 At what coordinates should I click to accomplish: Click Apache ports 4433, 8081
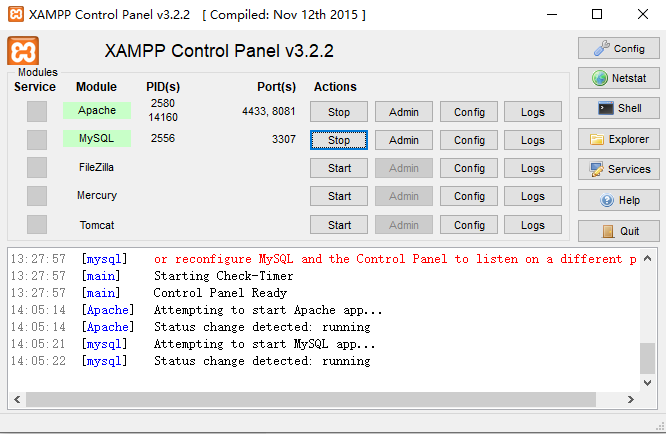click(x=268, y=111)
